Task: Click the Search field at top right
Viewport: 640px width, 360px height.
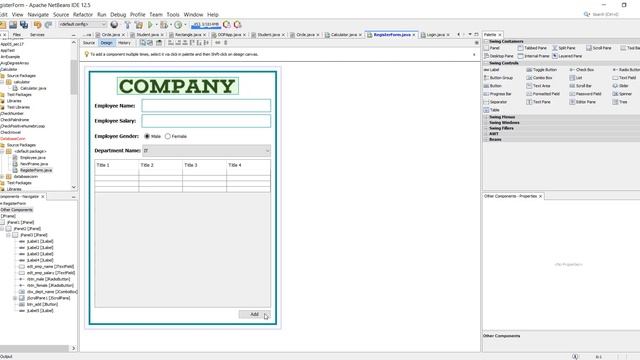Action: point(605,14)
